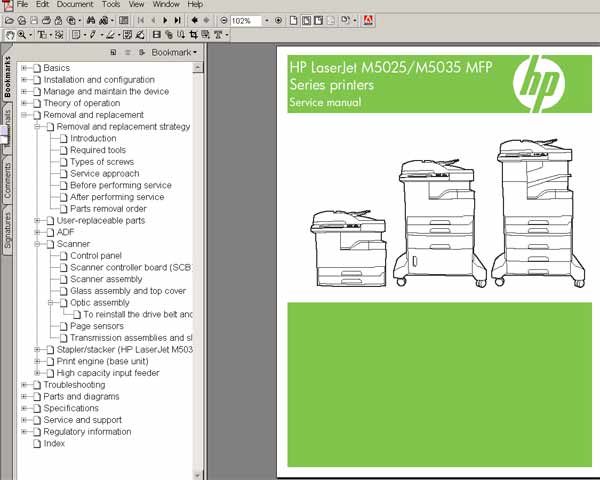Select the Form tool
Screen dimensions: 600x480
pos(205,35)
